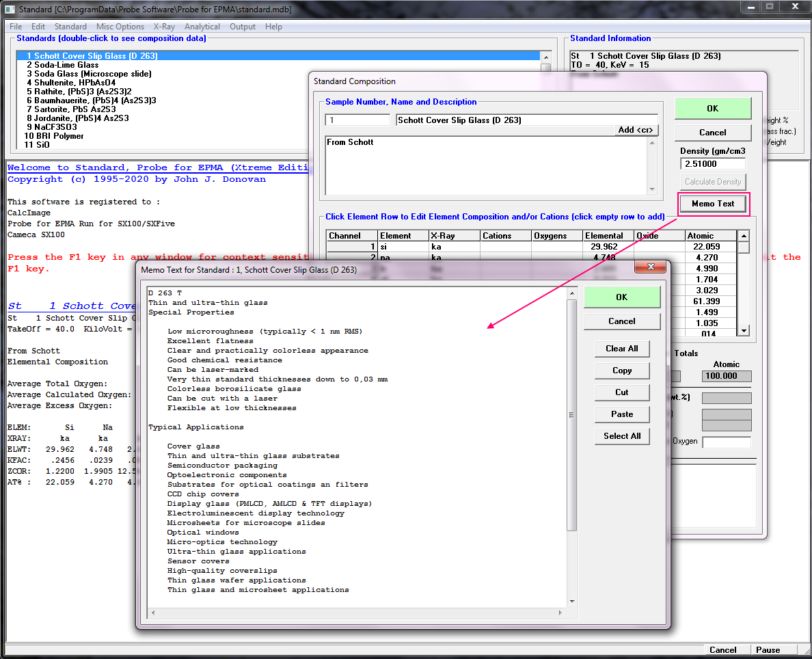Click the memo text scrollbar down arrow
This screenshot has height=659, width=812.
pos(572,602)
